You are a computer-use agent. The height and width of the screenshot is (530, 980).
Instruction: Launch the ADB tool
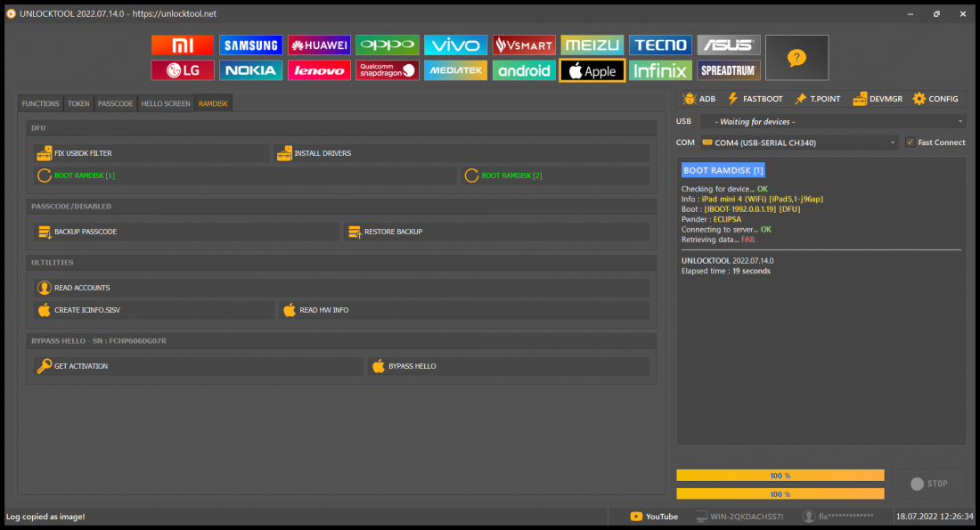[699, 99]
